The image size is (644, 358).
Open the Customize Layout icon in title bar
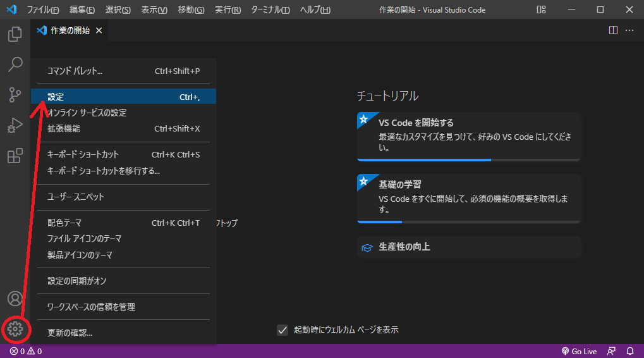coord(542,9)
